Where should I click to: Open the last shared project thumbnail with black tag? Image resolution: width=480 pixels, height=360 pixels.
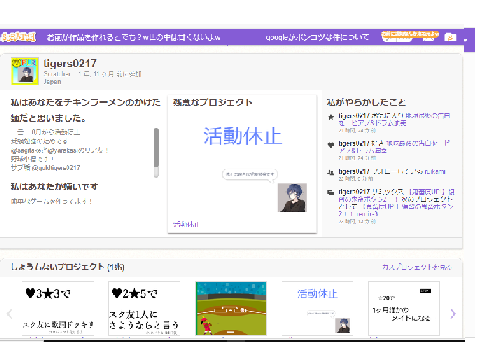click(404, 308)
